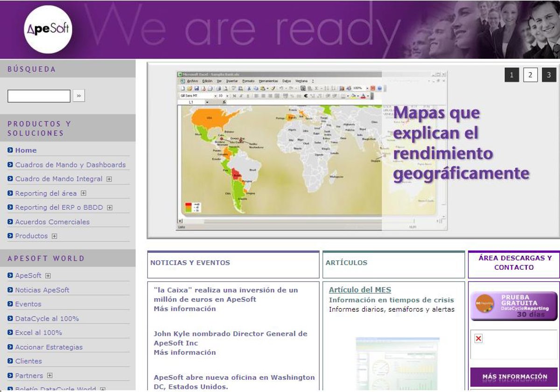Click the dashboard article thumbnail image
Screen dimensions: 560x392
click(x=397, y=363)
